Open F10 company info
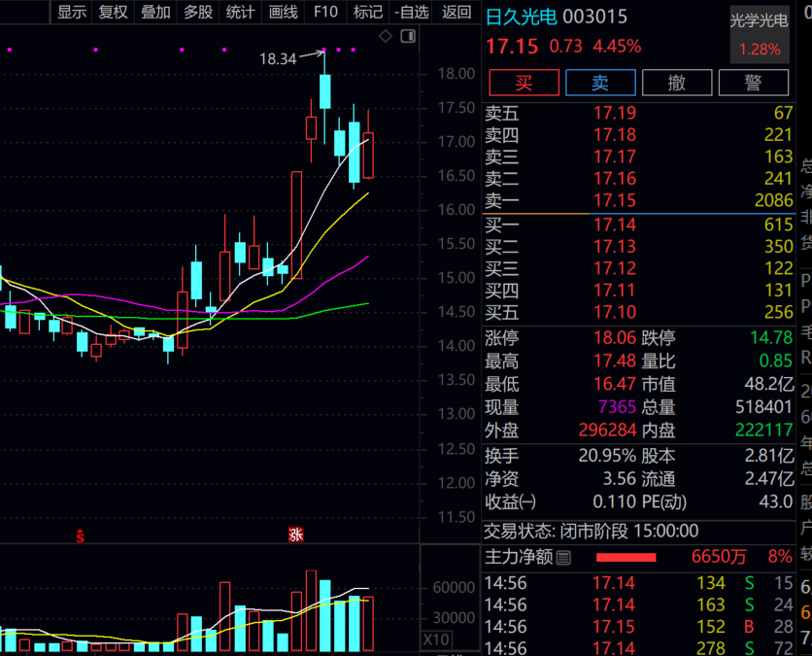 click(325, 12)
